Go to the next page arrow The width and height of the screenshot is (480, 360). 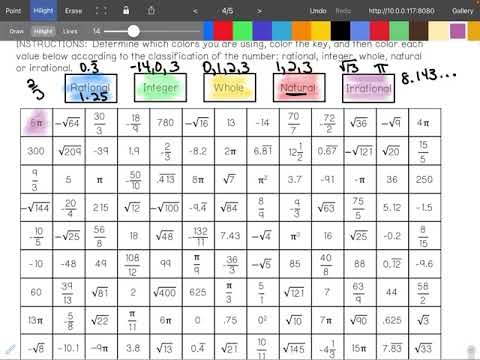pyautogui.click(x=259, y=11)
